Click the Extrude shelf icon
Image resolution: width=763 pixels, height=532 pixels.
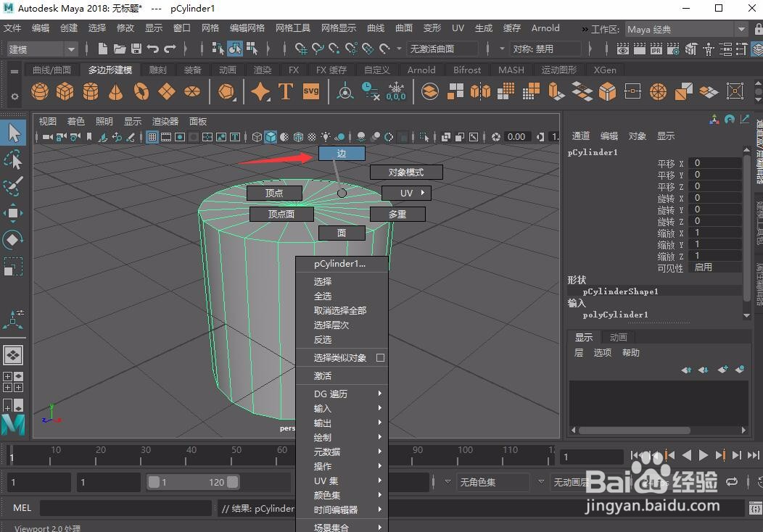pyautogui.click(x=557, y=91)
